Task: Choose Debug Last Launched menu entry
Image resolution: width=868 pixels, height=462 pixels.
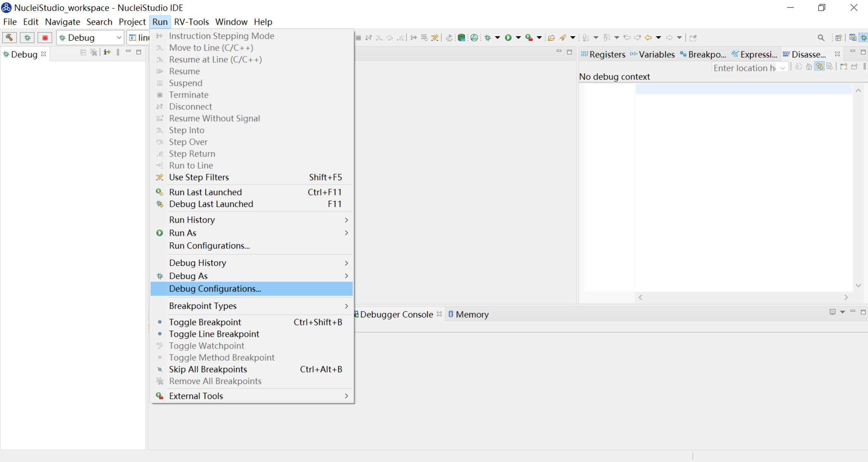Action: coord(252,204)
